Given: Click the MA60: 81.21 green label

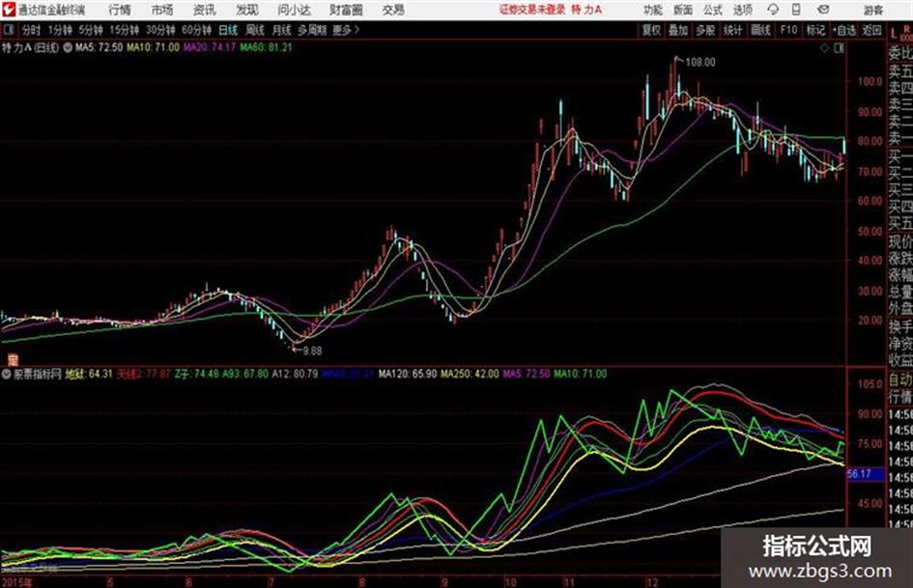Looking at the screenshot, I should tap(266, 47).
